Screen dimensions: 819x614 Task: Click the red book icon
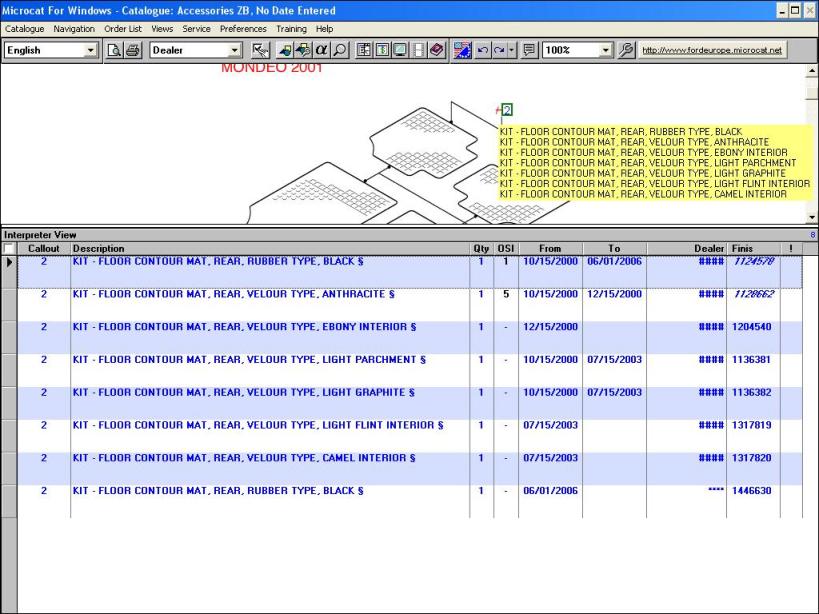pos(437,50)
